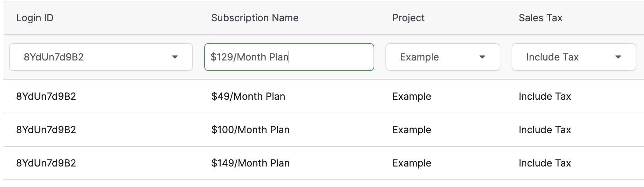The width and height of the screenshot is (644, 187).
Task: Click Include Tax in the $49/Month Plan row
Action: [x=545, y=96]
